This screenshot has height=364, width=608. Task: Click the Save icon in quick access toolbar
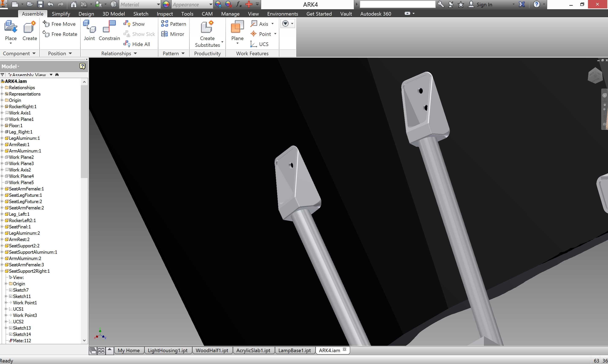[x=40, y=4]
